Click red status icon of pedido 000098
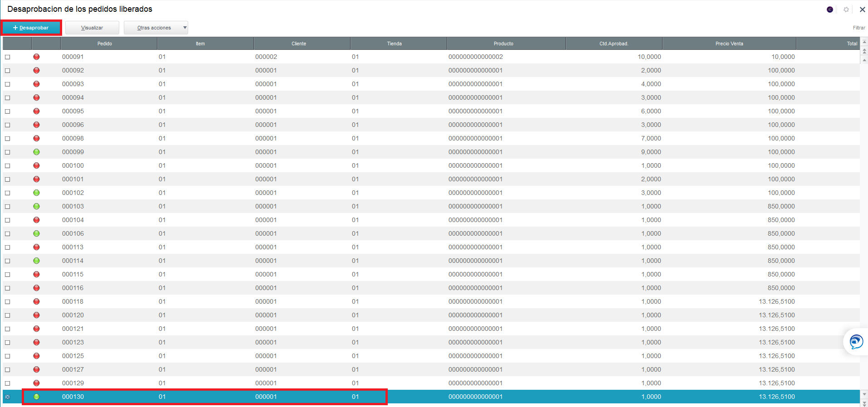The image size is (868, 407). pos(36,138)
